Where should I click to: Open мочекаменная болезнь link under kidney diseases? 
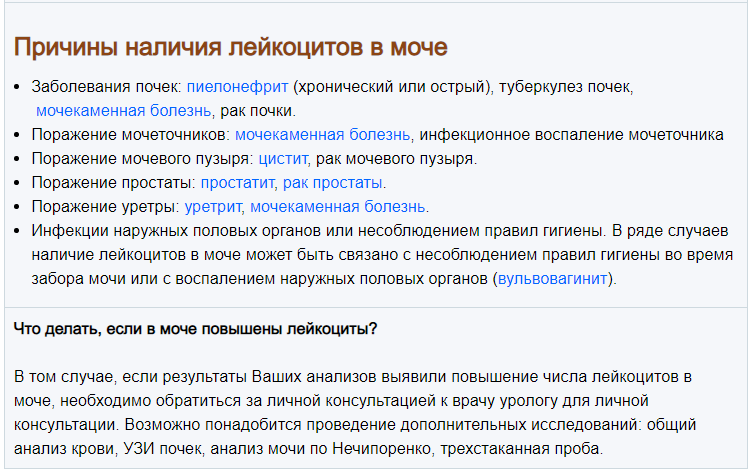point(123,111)
